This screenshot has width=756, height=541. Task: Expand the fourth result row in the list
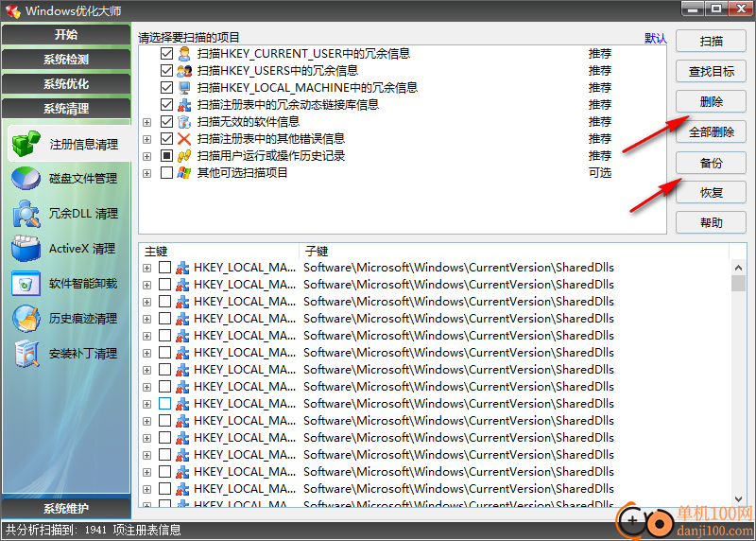(147, 319)
